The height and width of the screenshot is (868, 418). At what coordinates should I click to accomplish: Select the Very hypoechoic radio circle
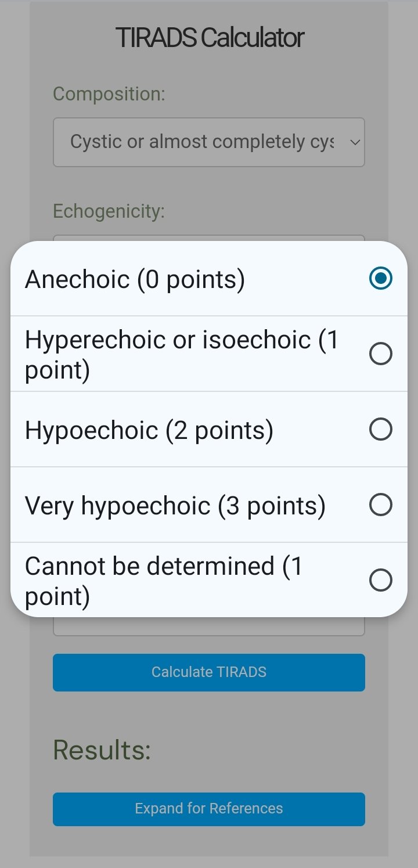(x=381, y=505)
